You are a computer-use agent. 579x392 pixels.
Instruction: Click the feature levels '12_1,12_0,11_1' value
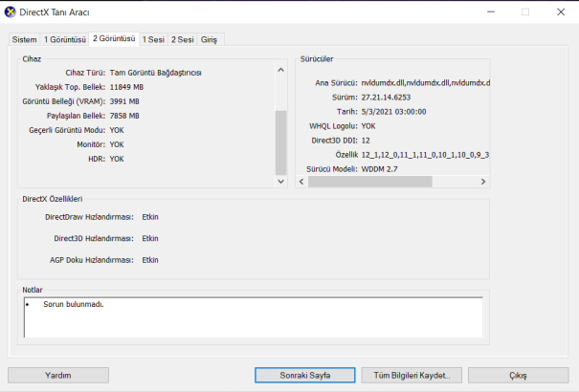tap(425, 155)
